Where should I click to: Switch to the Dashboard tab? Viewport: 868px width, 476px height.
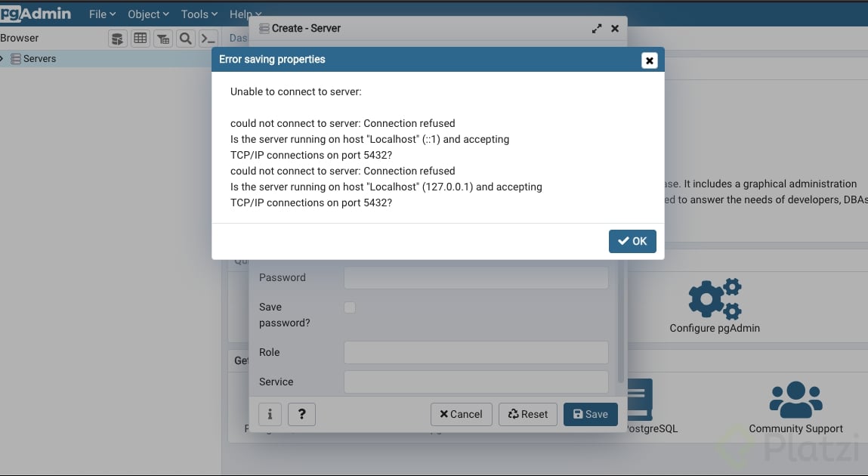click(x=239, y=39)
